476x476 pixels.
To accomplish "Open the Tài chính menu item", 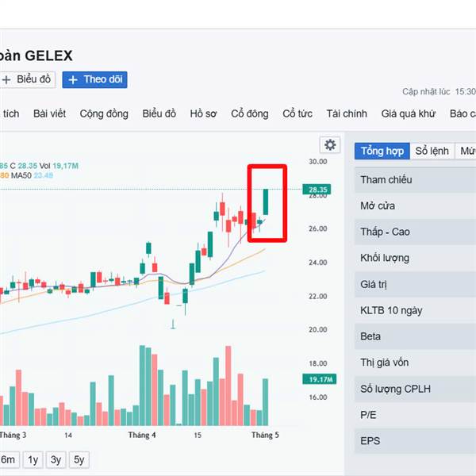I will click(x=347, y=113).
